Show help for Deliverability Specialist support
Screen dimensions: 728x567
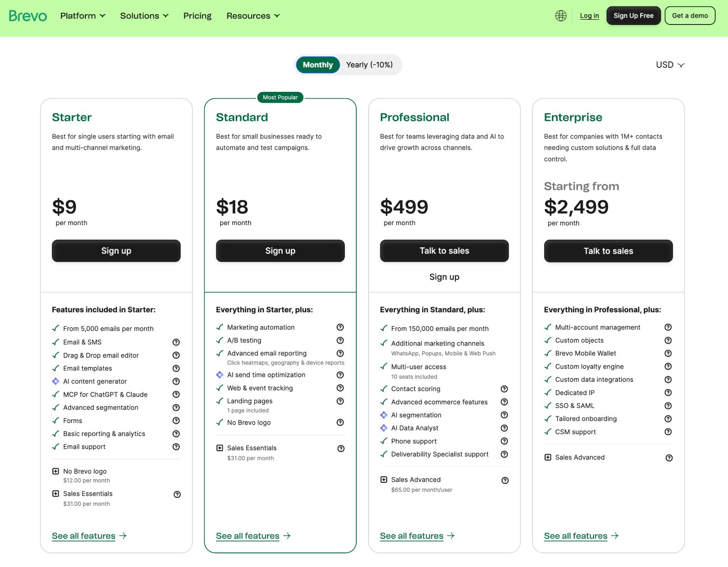[x=504, y=454]
